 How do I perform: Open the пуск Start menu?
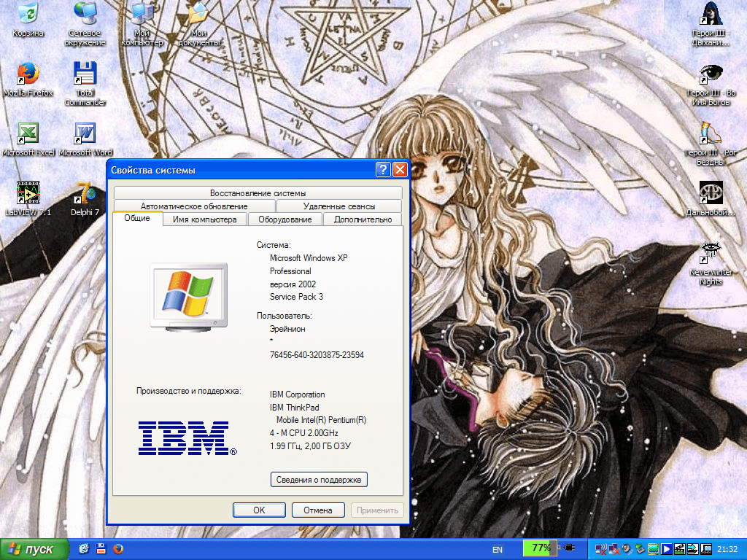[34, 548]
